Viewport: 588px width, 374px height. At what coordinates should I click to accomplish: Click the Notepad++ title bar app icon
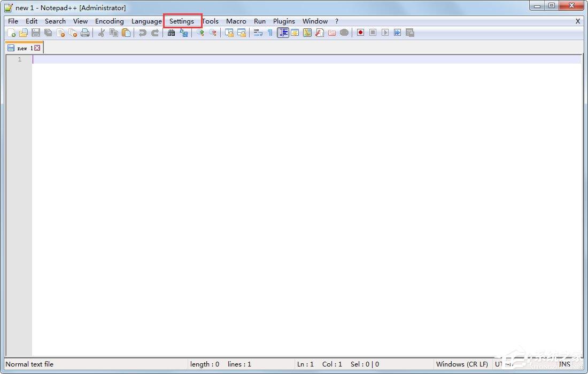pos(8,7)
